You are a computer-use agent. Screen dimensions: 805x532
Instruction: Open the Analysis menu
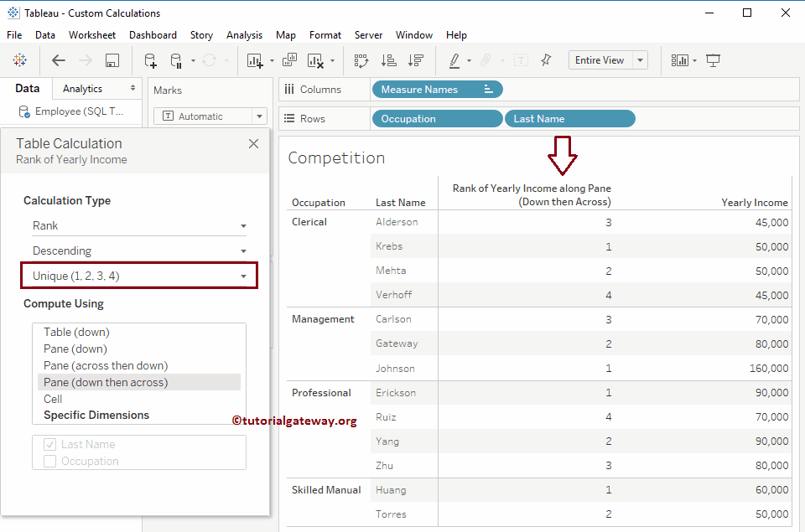pos(244,35)
